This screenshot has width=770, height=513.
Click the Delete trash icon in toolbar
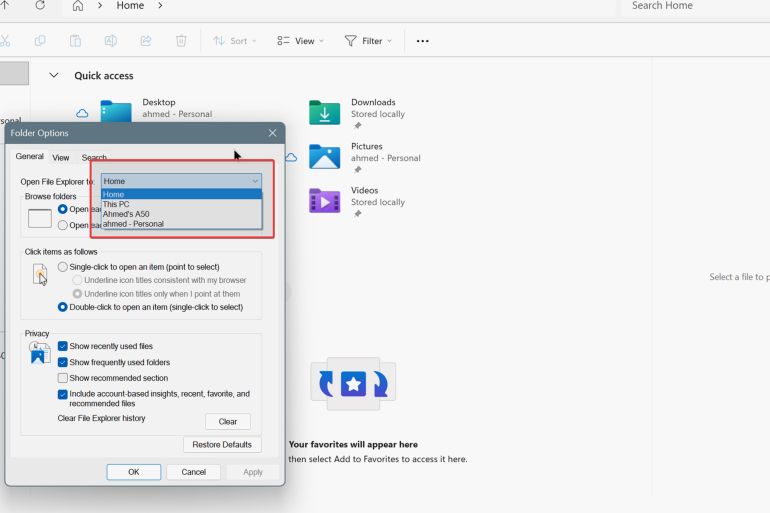[181, 41]
